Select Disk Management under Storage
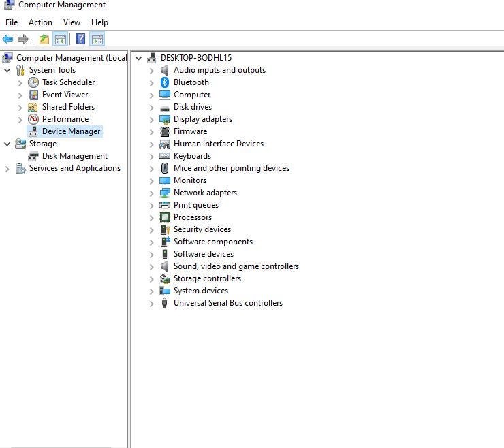 tap(74, 156)
